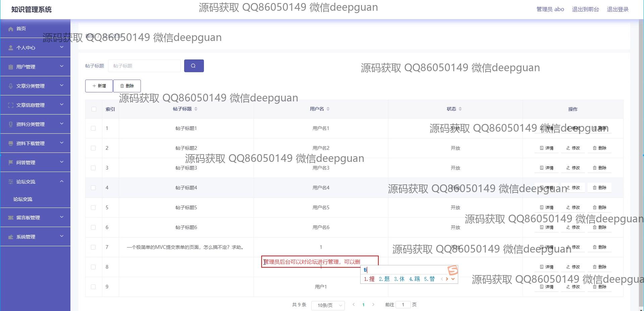Check the box for row 3 帖子标题3
The width and height of the screenshot is (644, 311).
click(x=93, y=168)
